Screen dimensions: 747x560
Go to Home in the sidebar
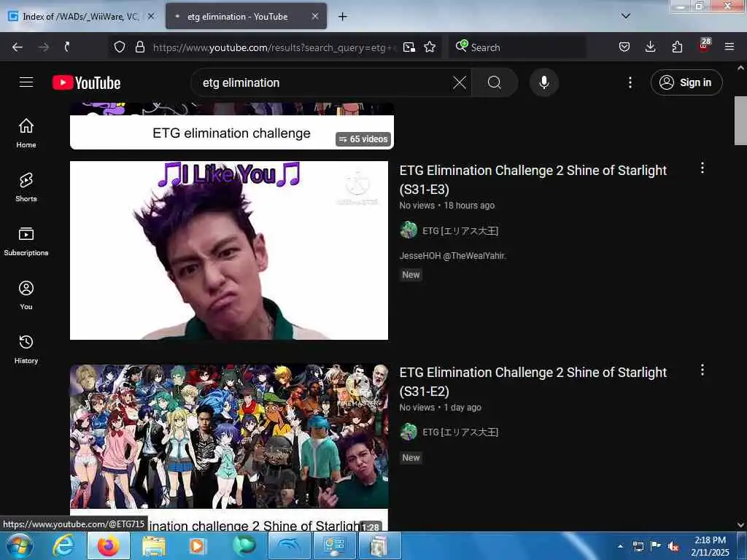coord(26,133)
